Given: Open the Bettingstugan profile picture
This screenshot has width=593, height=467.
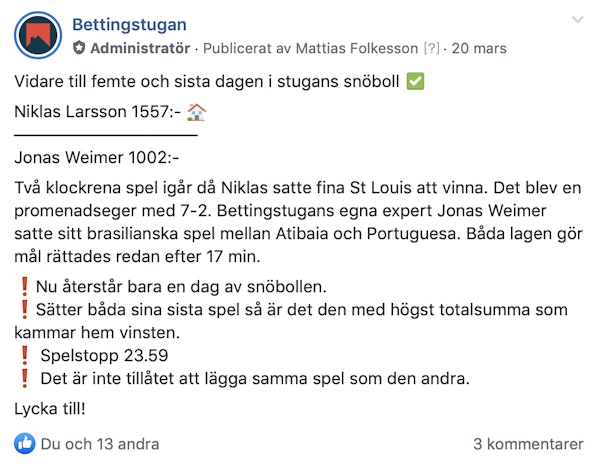Looking at the screenshot, I should (x=38, y=35).
